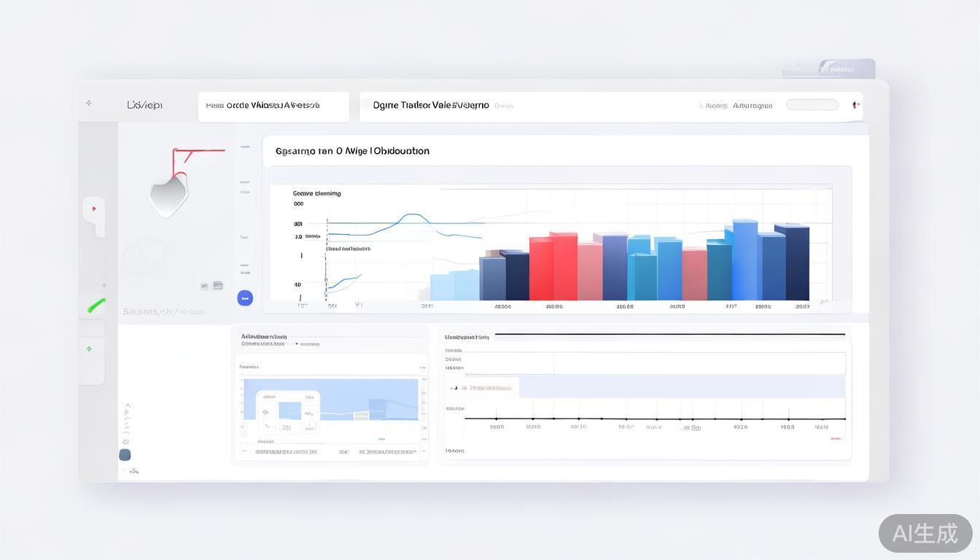Click the dark blue-gray square icon at bottom left

point(125,455)
